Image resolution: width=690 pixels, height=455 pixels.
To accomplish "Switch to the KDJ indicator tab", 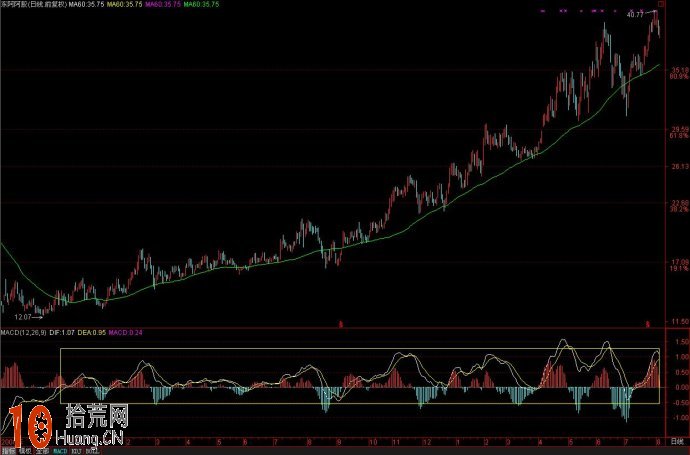I will pyautogui.click(x=77, y=451).
